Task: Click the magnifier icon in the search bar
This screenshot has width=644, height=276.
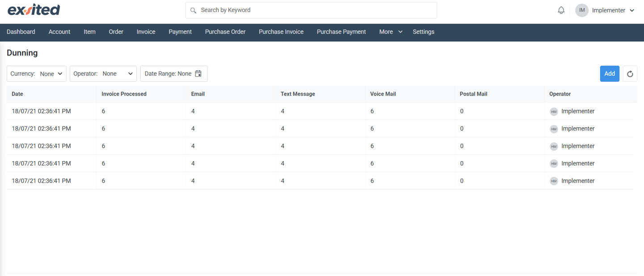Action: [x=193, y=10]
